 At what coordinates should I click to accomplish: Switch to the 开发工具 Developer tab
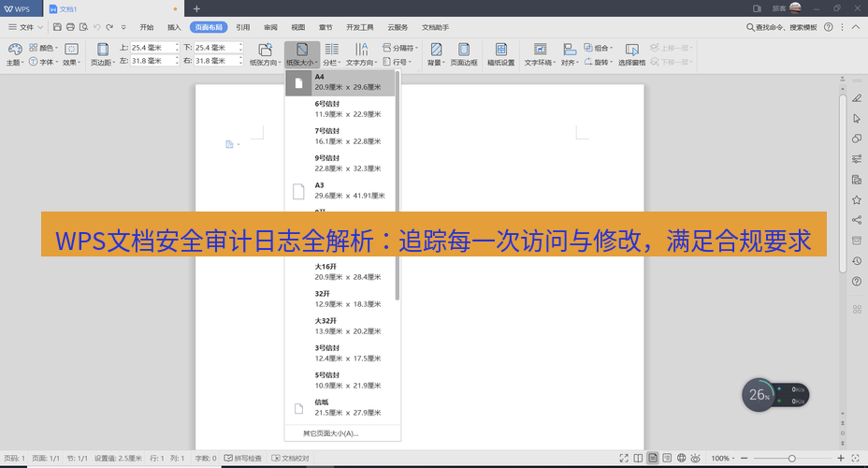tap(360, 27)
